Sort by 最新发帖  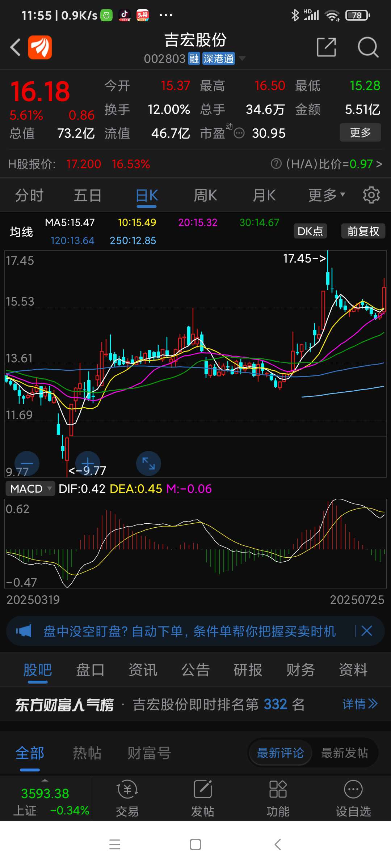(x=344, y=753)
